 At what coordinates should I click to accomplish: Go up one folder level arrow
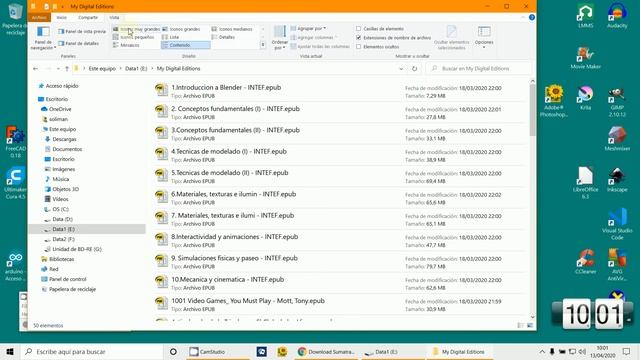coord(67,69)
